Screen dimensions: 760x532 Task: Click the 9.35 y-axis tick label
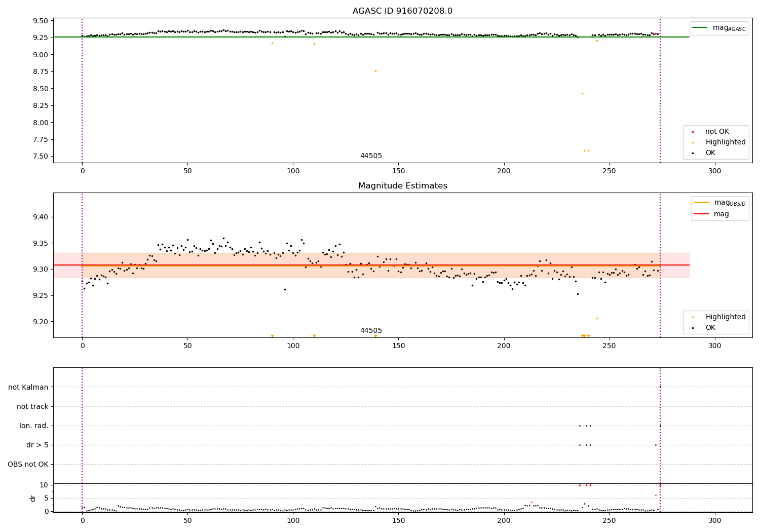(x=41, y=243)
